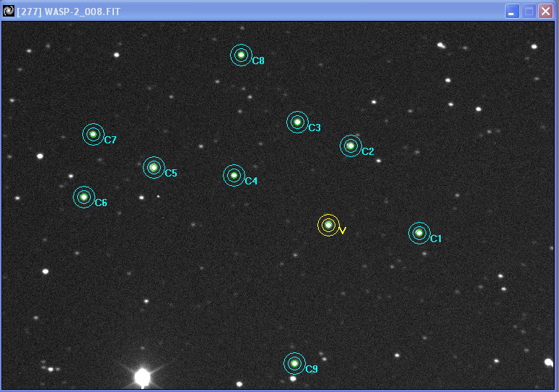Click the C1 comparison star aperture
559x392 pixels.
click(419, 233)
